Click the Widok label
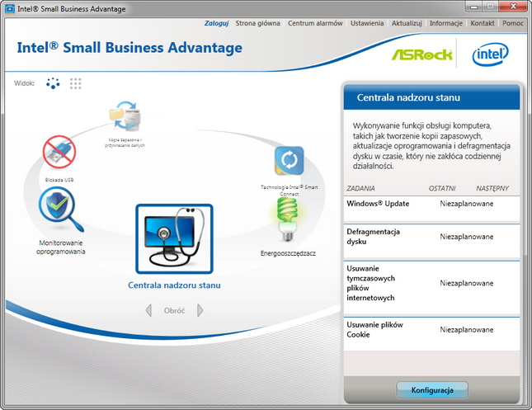 [x=24, y=83]
